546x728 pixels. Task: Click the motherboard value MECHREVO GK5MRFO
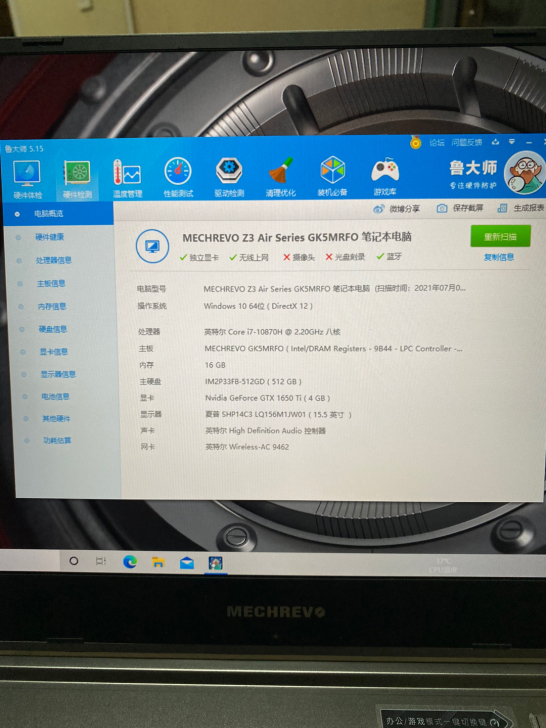coord(333,348)
